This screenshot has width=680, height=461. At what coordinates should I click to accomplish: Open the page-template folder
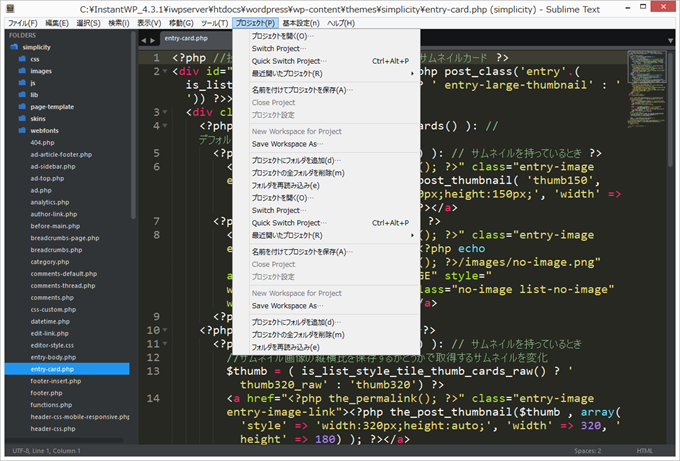52,107
